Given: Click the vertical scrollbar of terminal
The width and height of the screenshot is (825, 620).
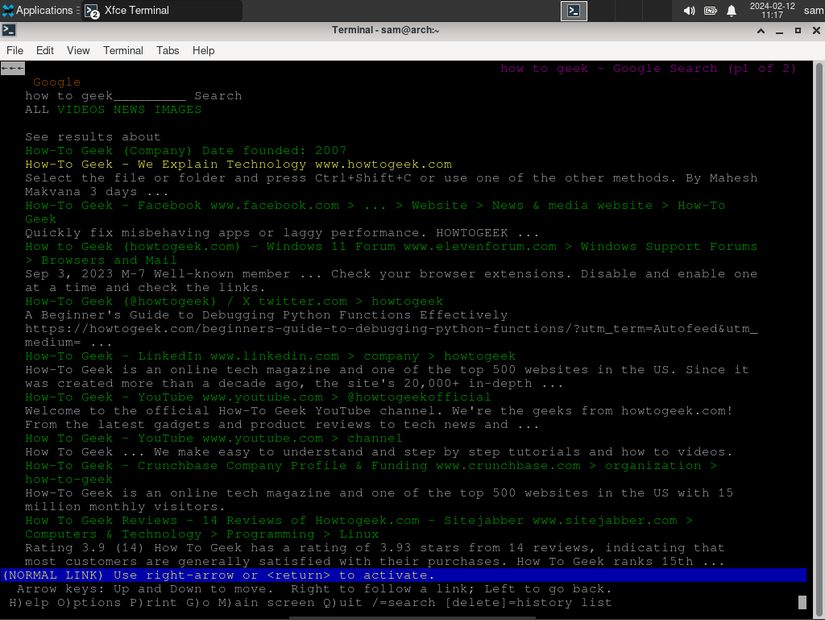Looking at the screenshot, I should point(819,337).
